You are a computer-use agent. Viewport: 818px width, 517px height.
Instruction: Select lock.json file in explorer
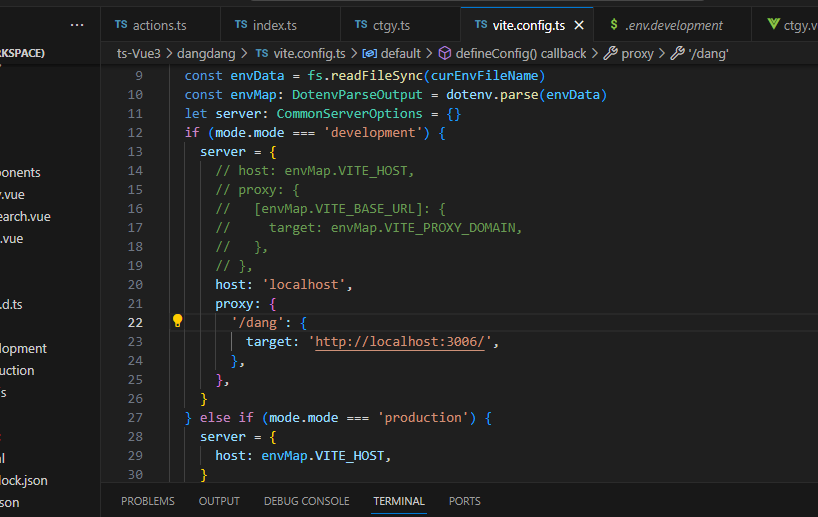pyautogui.click(x=23, y=480)
